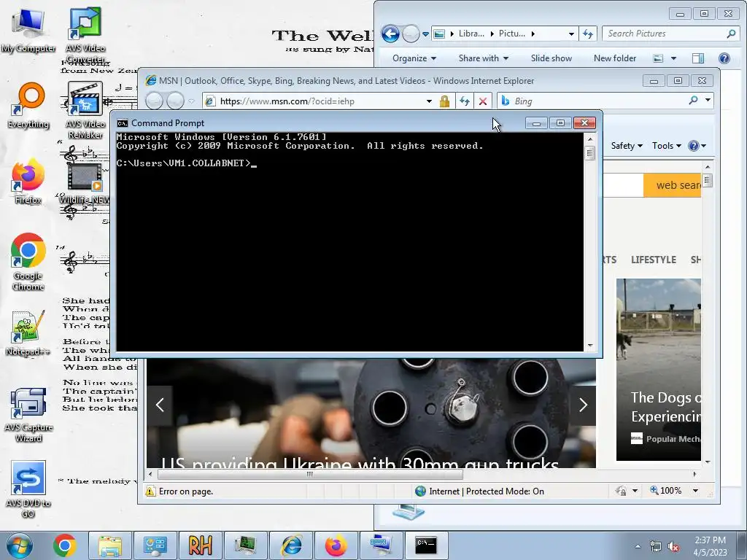Click the IE vertical scrollbar thumb
The width and height of the screenshot is (747, 560).
coord(708,181)
